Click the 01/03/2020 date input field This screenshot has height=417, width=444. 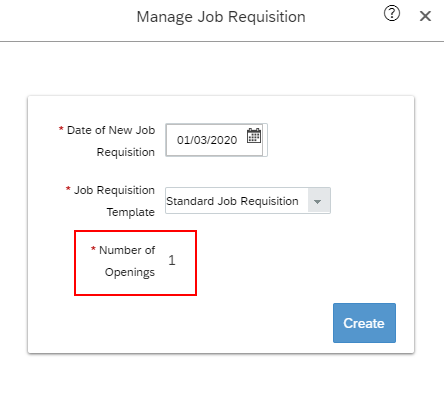214,140
